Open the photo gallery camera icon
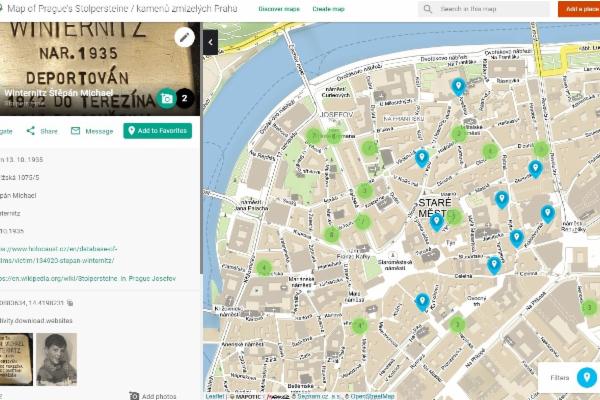The width and height of the screenshot is (600, 400). point(166,98)
